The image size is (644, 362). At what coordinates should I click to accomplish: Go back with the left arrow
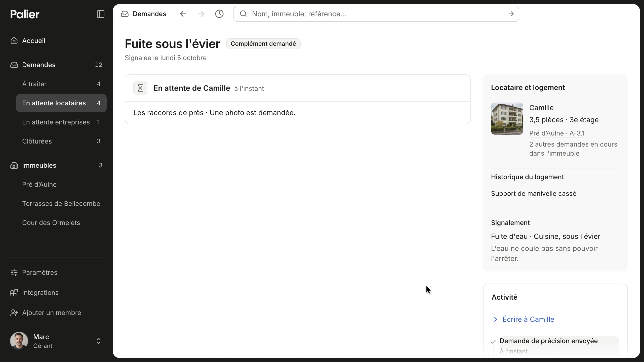pyautogui.click(x=183, y=14)
